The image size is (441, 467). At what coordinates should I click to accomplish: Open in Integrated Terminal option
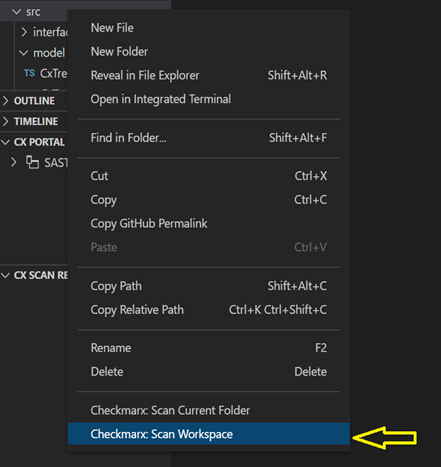[x=209, y=99]
